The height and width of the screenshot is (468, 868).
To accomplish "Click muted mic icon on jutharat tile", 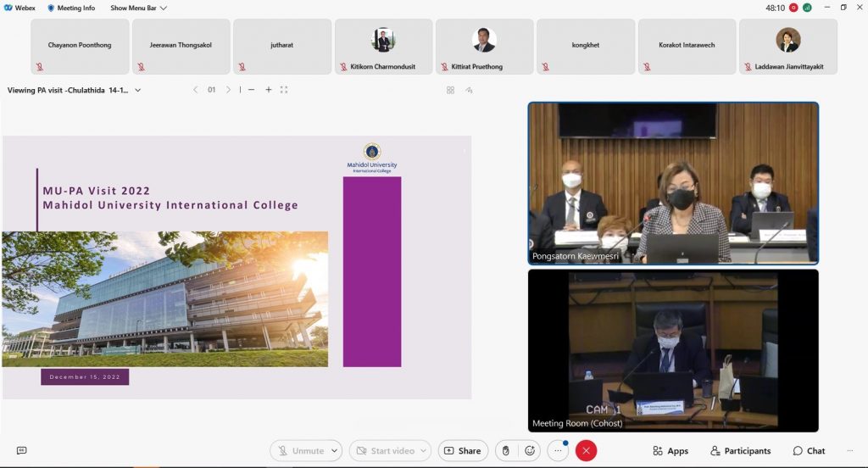I will (x=242, y=67).
